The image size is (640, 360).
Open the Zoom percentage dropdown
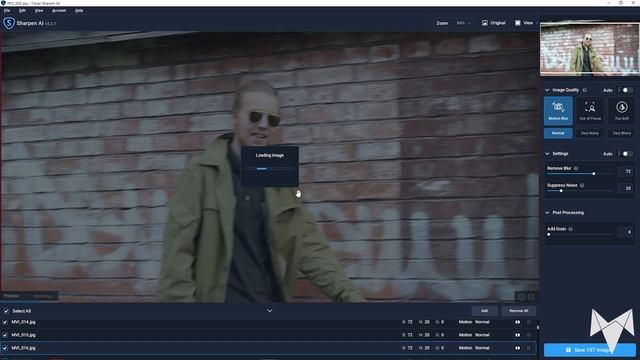click(463, 23)
